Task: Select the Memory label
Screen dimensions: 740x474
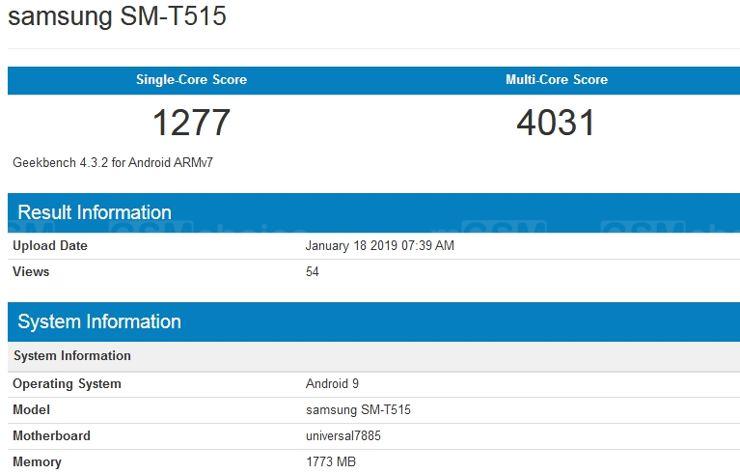Action: coord(37,462)
